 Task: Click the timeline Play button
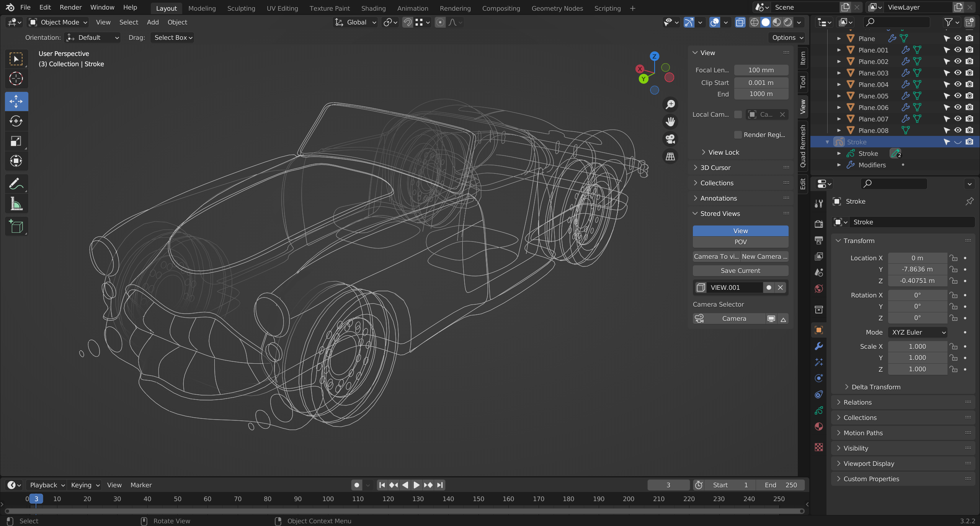coord(416,485)
